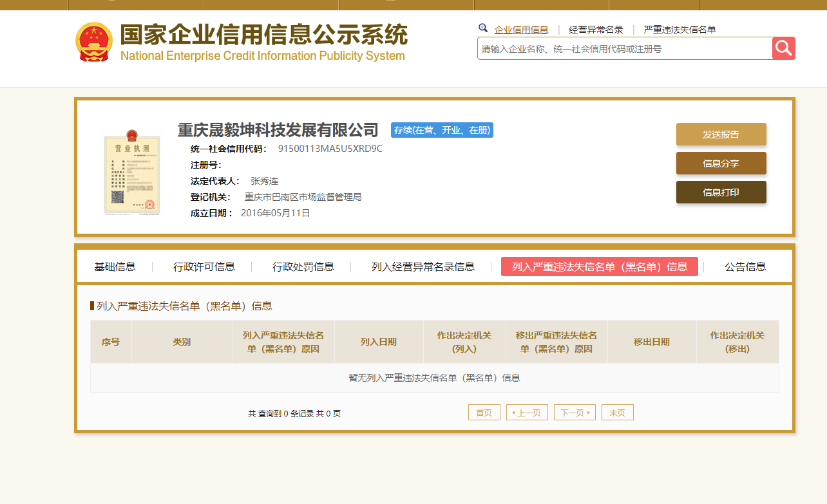The height and width of the screenshot is (504, 827).
Task: Select the 企业信用信息 search category
Action: (521, 30)
